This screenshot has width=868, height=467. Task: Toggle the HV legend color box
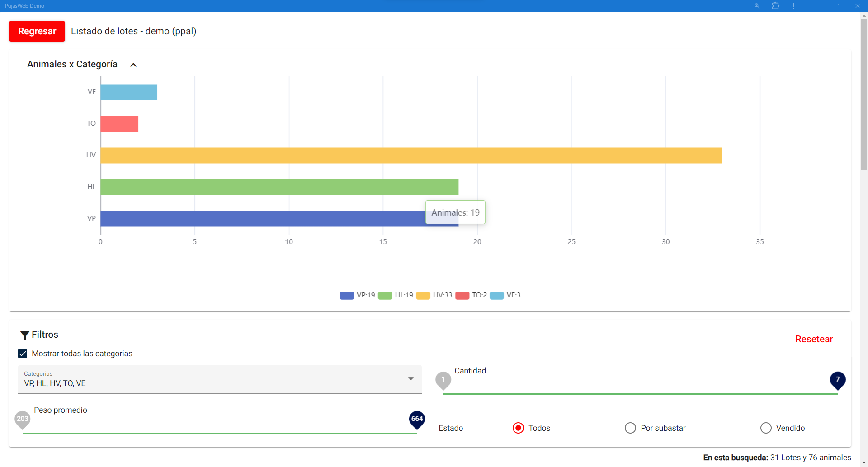click(423, 296)
